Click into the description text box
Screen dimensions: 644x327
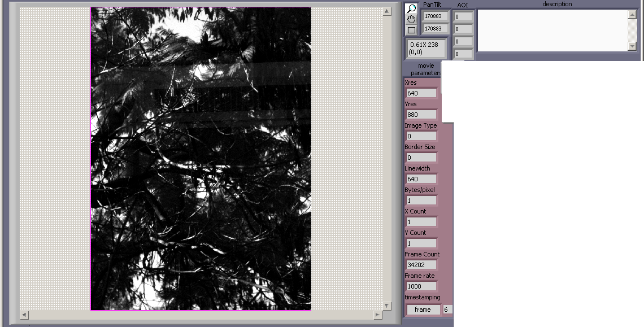click(552, 30)
